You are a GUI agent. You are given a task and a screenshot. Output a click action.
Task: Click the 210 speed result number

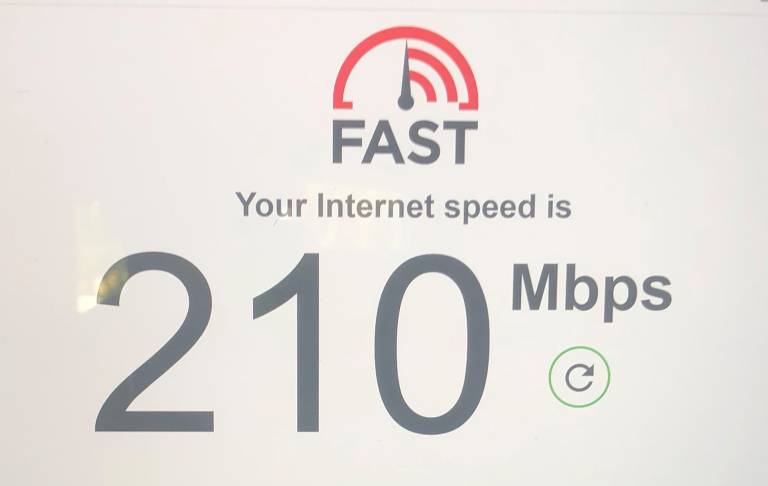(292, 343)
